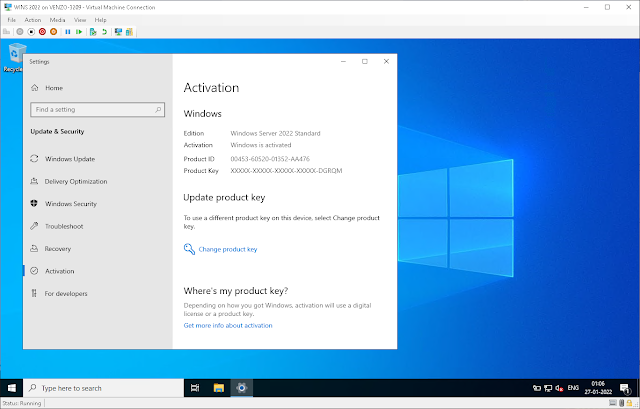Switch to the enhanced session monitor icon
The height and width of the screenshot is (409, 640).
[118, 32]
